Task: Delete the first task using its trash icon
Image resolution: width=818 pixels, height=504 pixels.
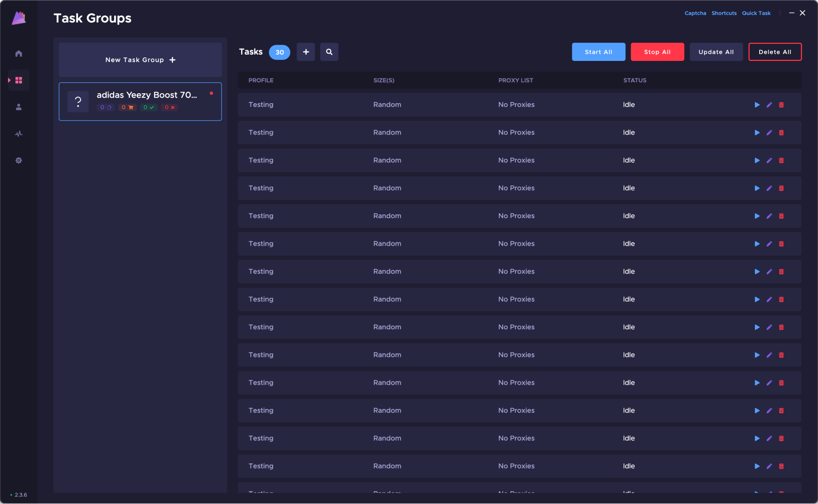Action: [x=781, y=105]
